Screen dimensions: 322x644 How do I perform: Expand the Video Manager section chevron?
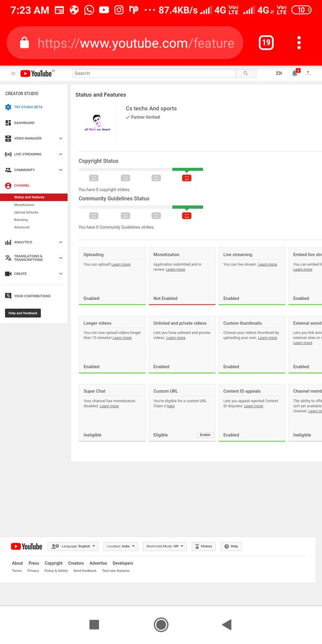point(61,138)
